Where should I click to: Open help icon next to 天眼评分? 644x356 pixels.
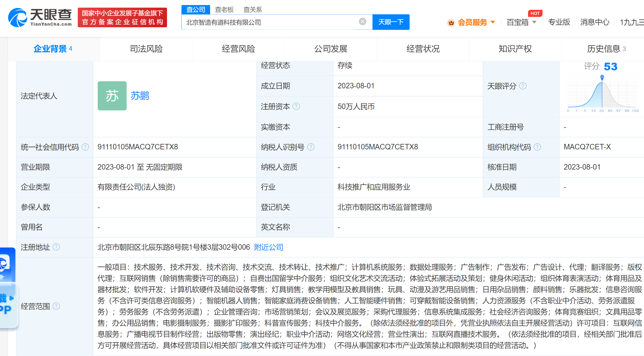pyautogui.click(x=523, y=86)
